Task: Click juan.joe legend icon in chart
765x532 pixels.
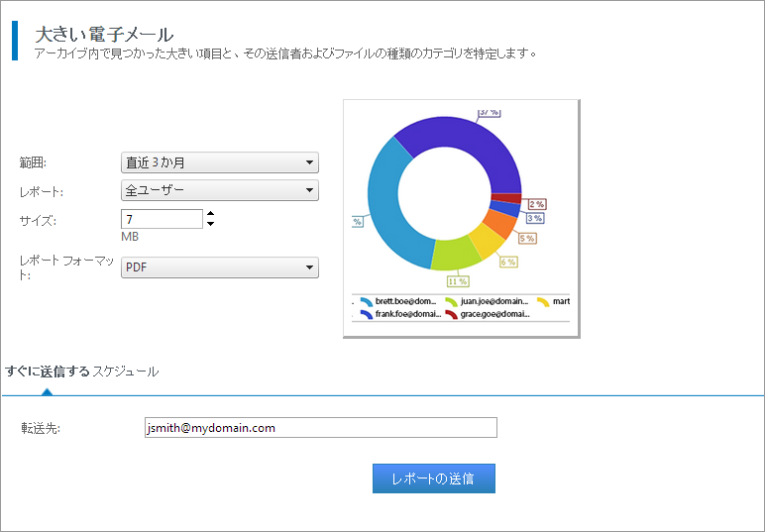Action: coord(451,301)
